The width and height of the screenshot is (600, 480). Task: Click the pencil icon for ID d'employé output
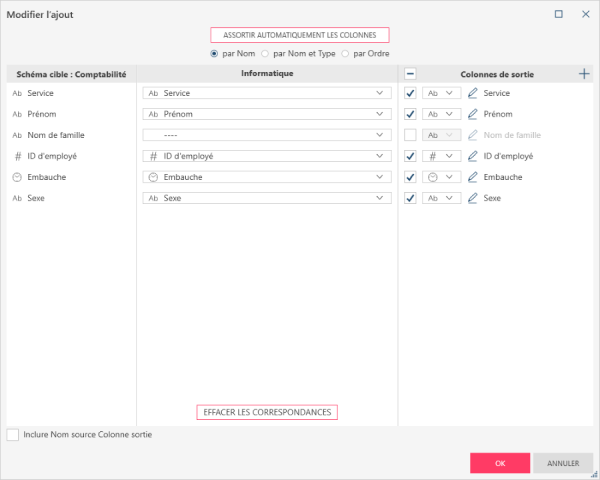tap(474, 156)
